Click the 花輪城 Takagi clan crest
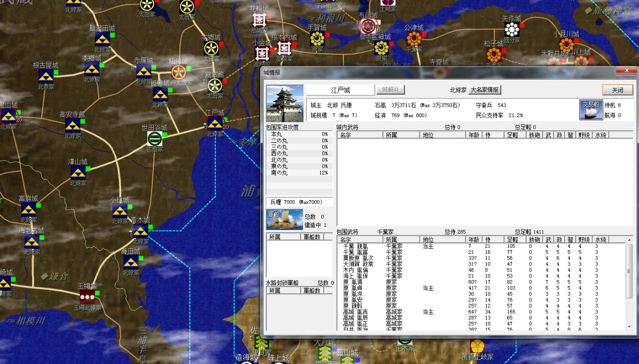The width and height of the screenshot is (639, 364). 259,20
